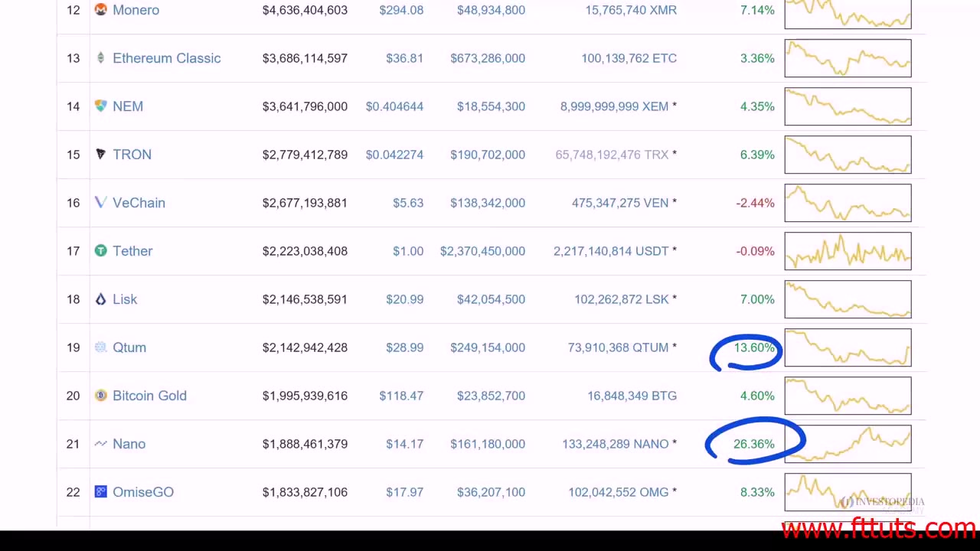Open the Bitcoin Gold name link
Image resolution: width=980 pixels, height=551 pixels.
tap(149, 396)
